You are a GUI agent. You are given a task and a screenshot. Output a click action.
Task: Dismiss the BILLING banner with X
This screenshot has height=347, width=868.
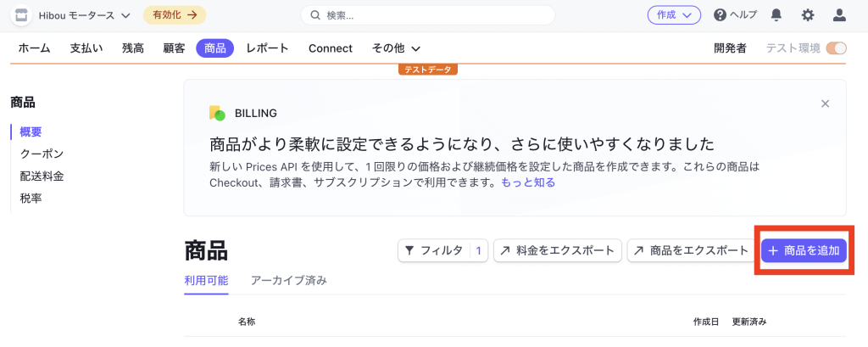[825, 104]
